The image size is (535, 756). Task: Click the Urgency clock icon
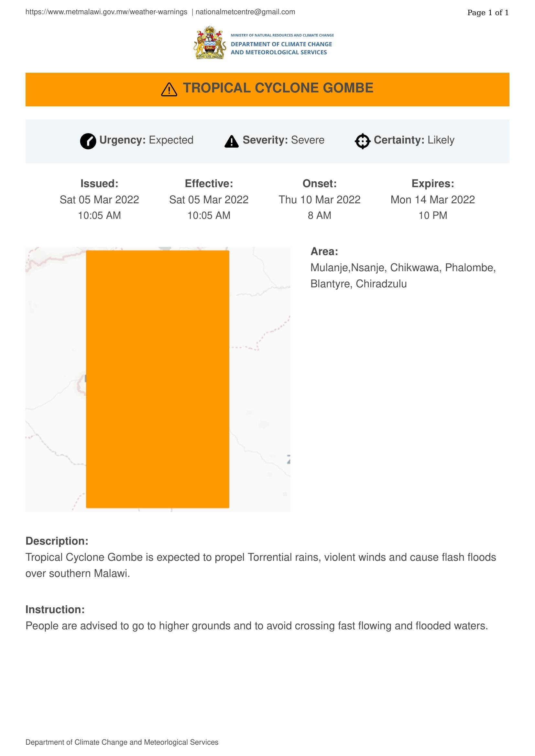[x=88, y=141]
